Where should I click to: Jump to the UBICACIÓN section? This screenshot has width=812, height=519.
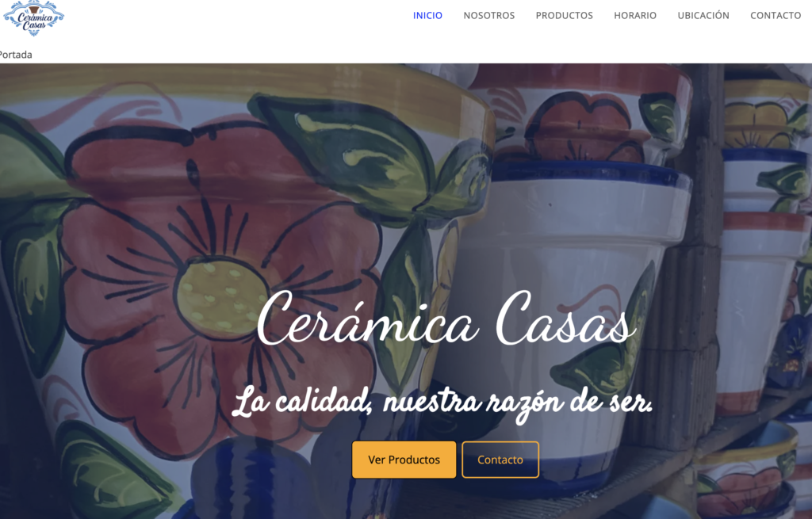703,16
